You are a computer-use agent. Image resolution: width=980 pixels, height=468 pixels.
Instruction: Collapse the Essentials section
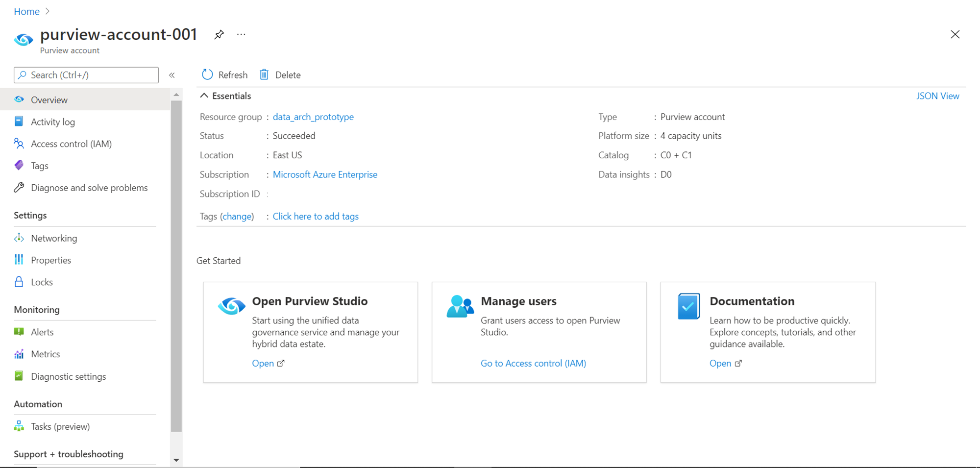click(204, 96)
